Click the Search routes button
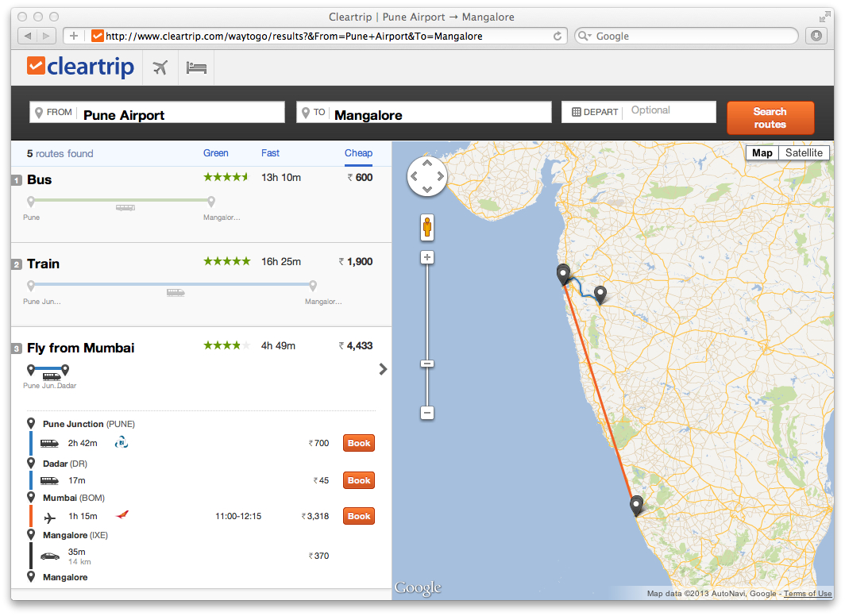The height and width of the screenshot is (616, 845). (770, 118)
